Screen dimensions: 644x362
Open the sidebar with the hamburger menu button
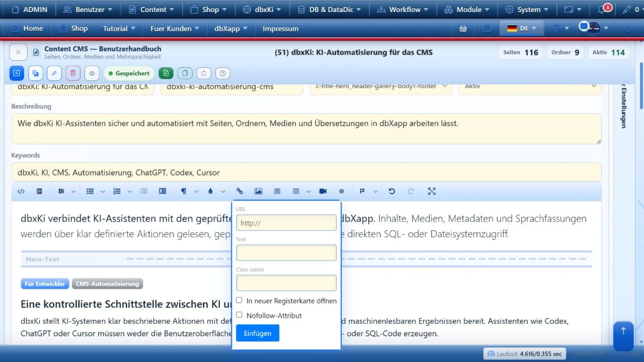18,52
